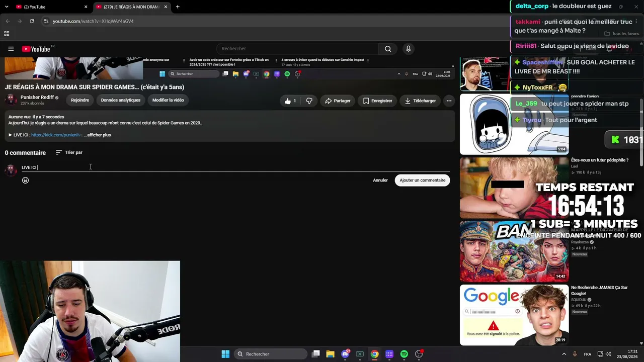
Task: Share the video with Partager
Action: pyautogui.click(x=338, y=101)
